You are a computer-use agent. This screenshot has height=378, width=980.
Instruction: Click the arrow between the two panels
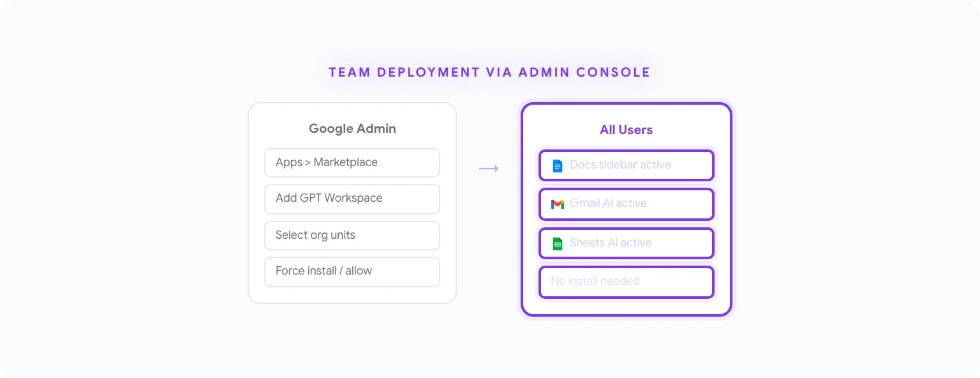489,168
